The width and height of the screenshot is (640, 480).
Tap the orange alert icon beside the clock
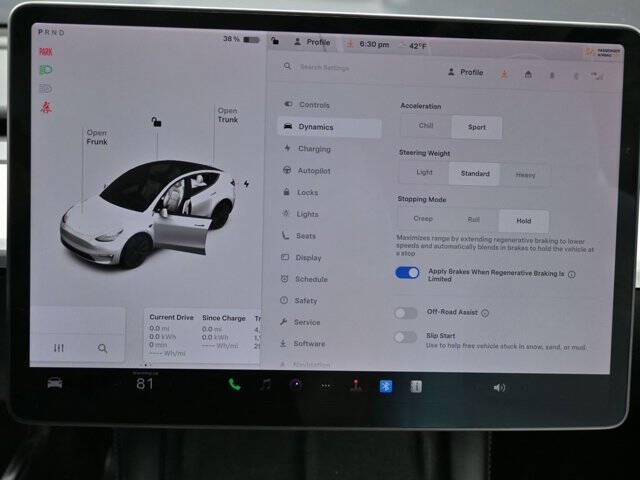pyautogui.click(x=350, y=44)
